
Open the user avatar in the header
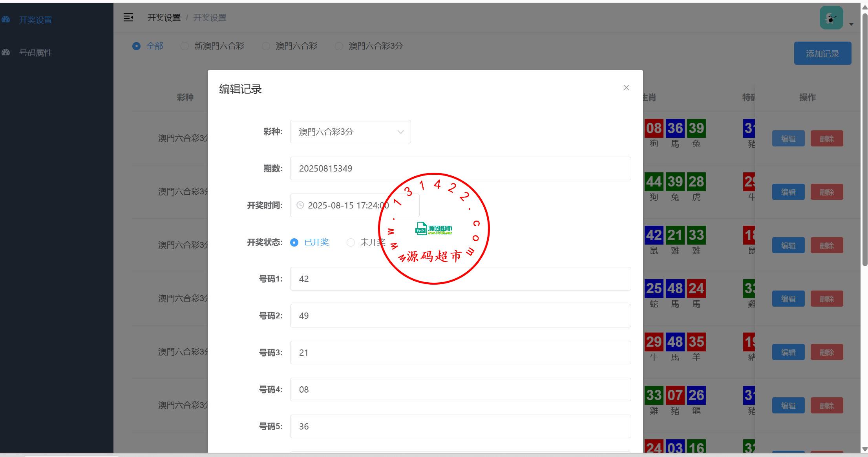click(831, 18)
